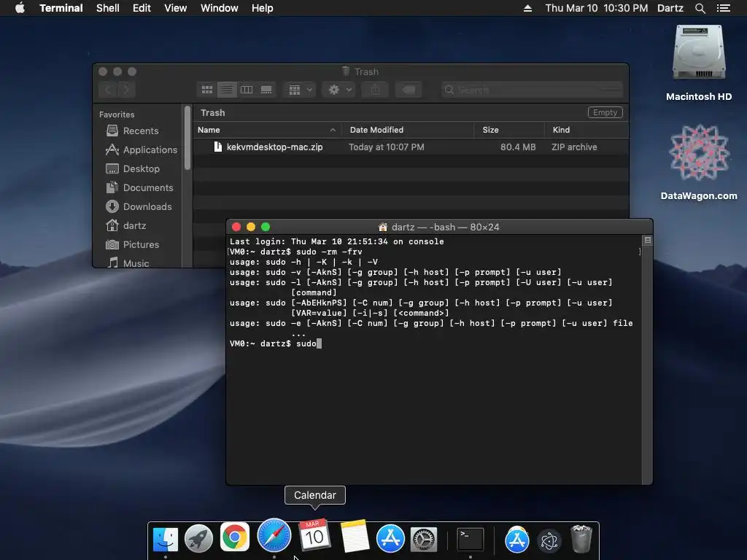Viewport: 747px width, 560px height.
Task: Select Desktop in Finder sidebar
Action: pos(138,168)
